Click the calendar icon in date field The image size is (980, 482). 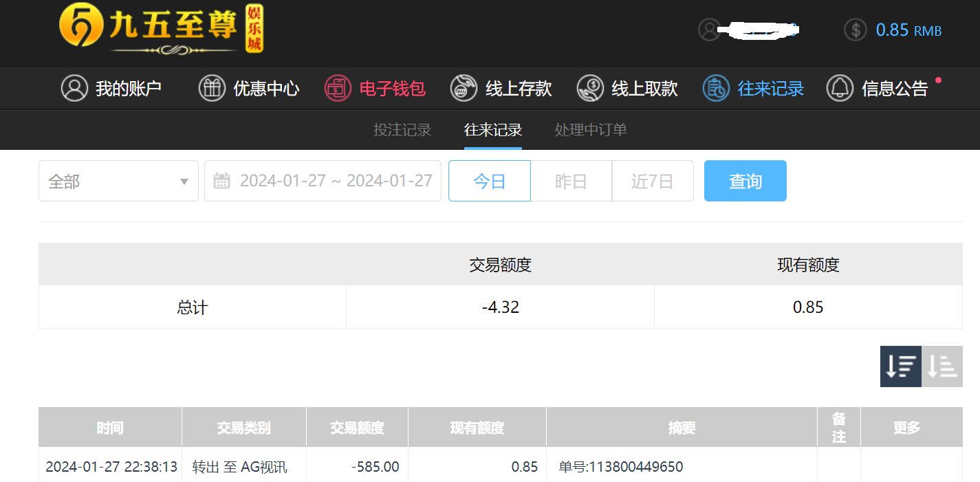tap(221, 181)
